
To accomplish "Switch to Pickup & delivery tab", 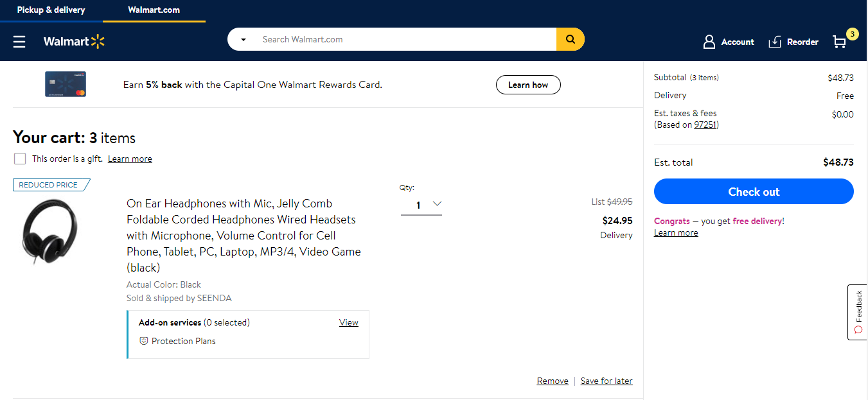I will (51, 10).
